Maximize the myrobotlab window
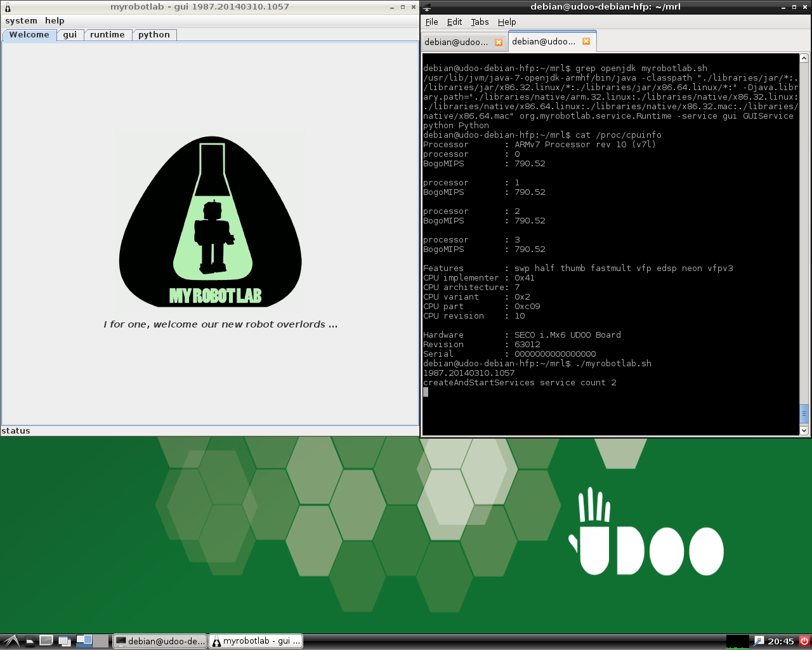 [x=403, y=7]
